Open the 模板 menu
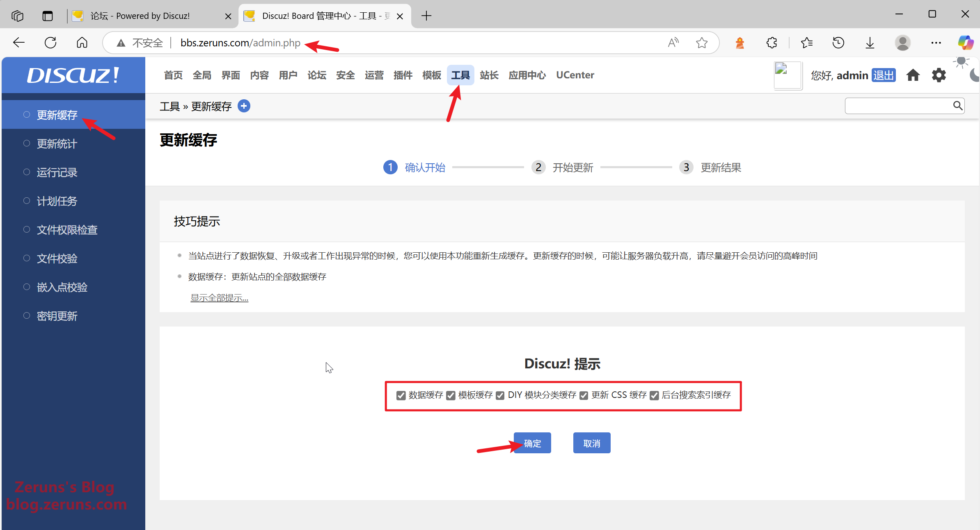980x530 pixels. [432, 75]
